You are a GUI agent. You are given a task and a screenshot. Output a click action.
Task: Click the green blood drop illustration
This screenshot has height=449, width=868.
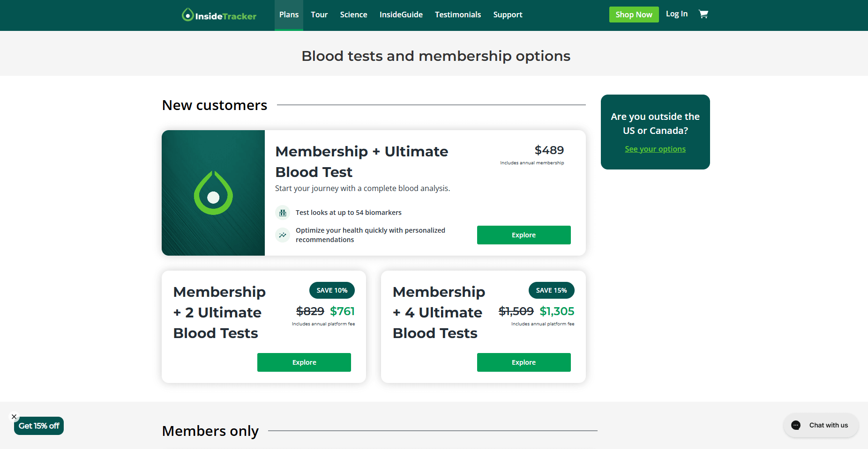[213, 193]
